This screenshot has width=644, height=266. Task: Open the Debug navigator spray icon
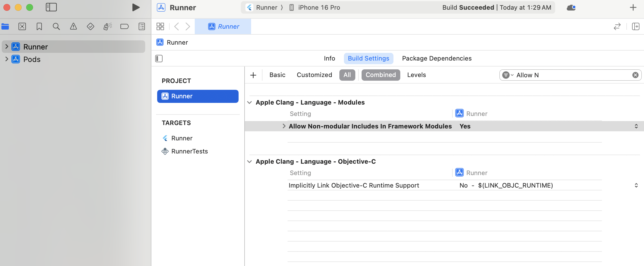[108, 27]
